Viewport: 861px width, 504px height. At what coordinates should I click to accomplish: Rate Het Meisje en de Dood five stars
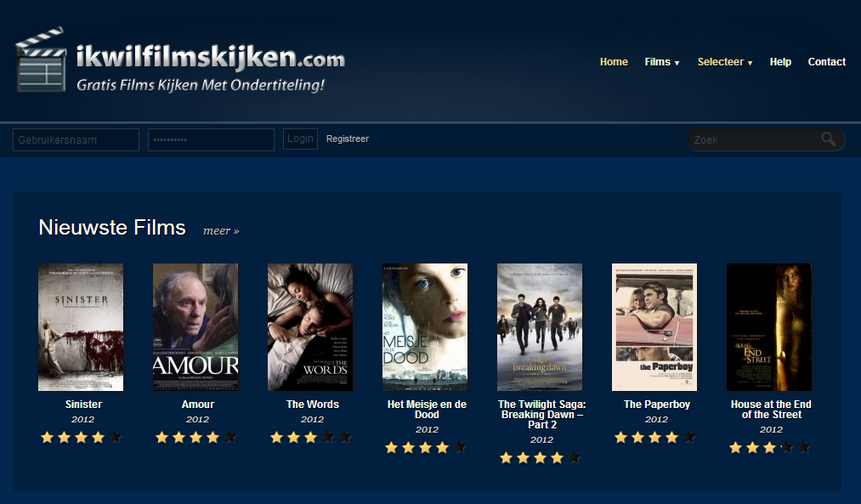460,448
